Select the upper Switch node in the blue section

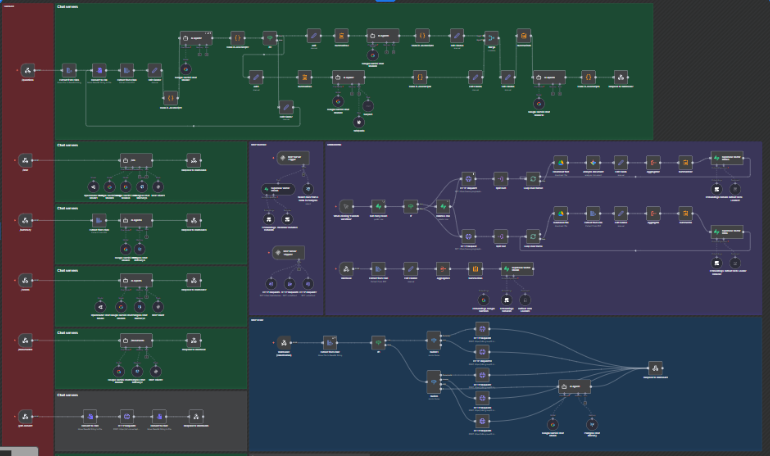pos(434,340)
